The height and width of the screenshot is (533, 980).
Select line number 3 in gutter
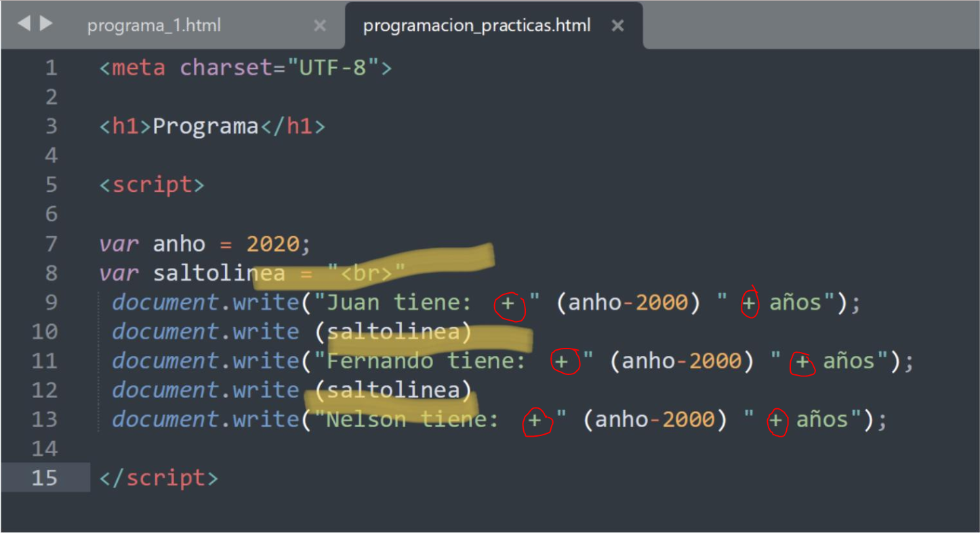point(52,126)
